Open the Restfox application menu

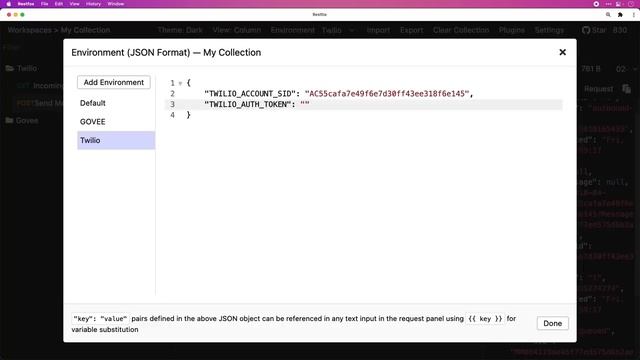pyautogui.click(x=26, y=4)
